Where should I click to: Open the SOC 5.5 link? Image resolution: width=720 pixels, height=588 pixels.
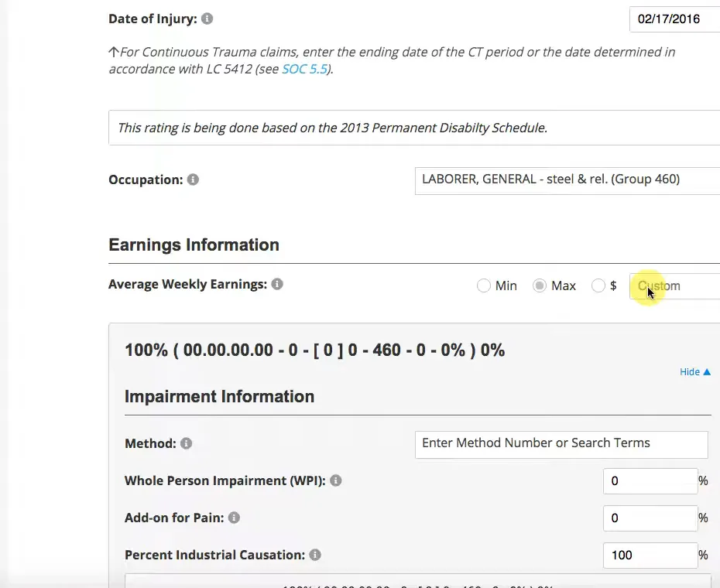point(304,69)
